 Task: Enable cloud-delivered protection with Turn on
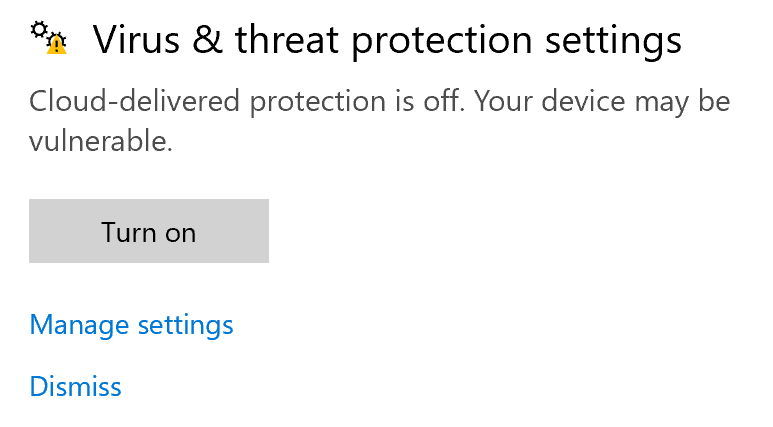(x=148, y=232)
